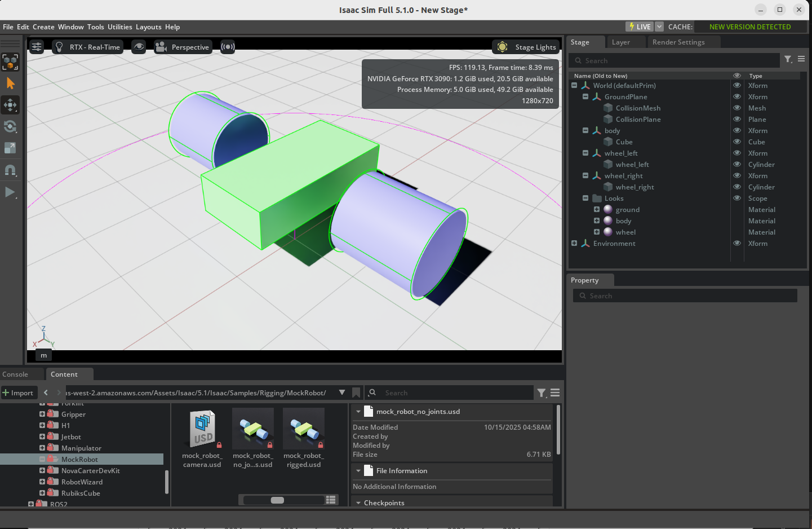812x529 pixels.
Task: Open the Perspective camera dropdown
Action: 183,47
